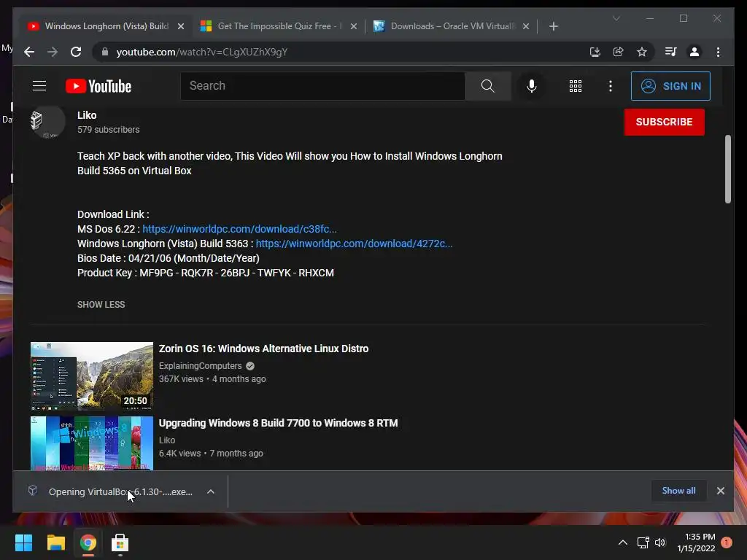Subscribe to the Liko channel
Viewport: 747px width, 560px height.
664,122
